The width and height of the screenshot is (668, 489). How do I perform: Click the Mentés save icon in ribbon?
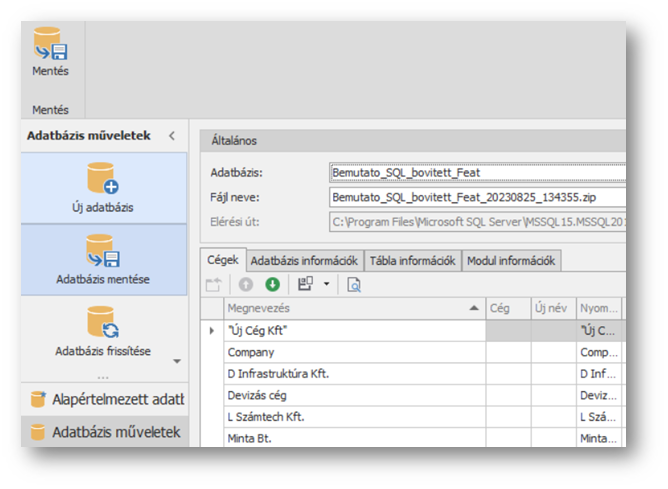50,46
